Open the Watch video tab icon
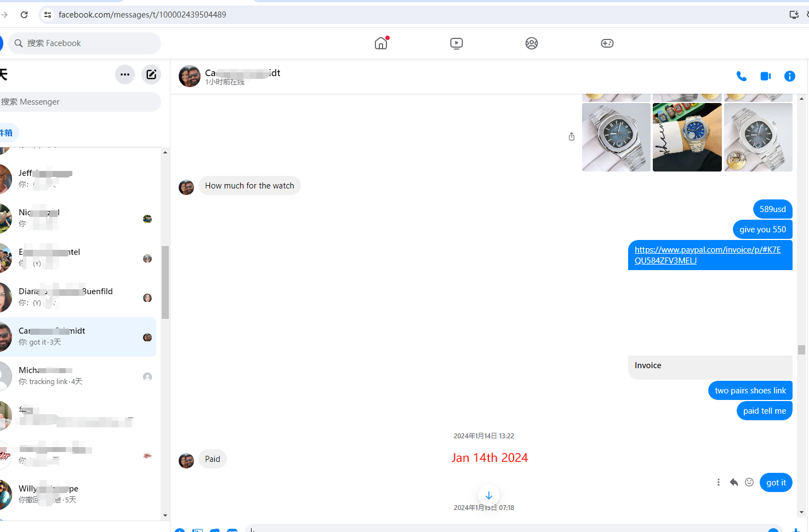This screenshot has width=809, height=532. pyautogui.click(x=456, y=43)
